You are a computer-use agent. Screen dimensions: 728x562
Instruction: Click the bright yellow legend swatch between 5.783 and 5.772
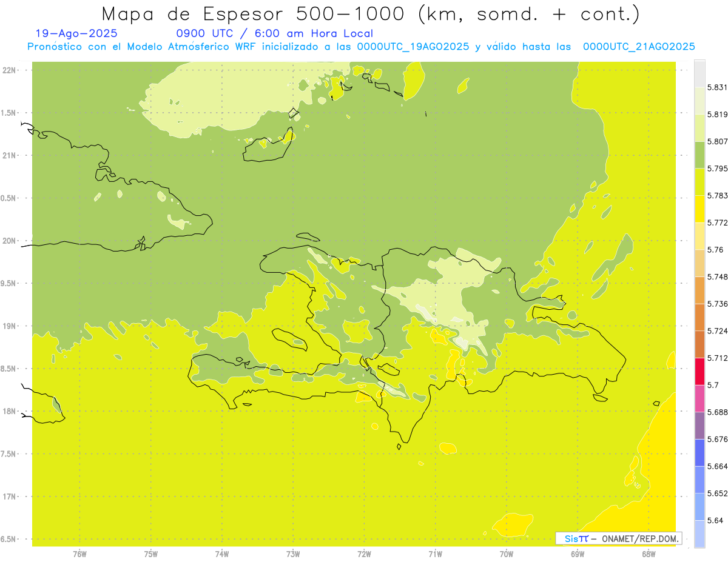point(700,209)
